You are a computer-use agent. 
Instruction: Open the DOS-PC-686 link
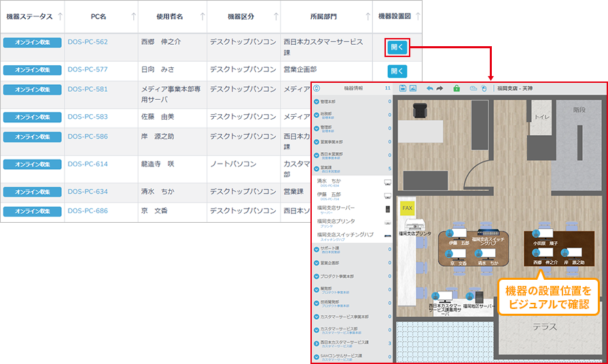[x=88, y=211]
